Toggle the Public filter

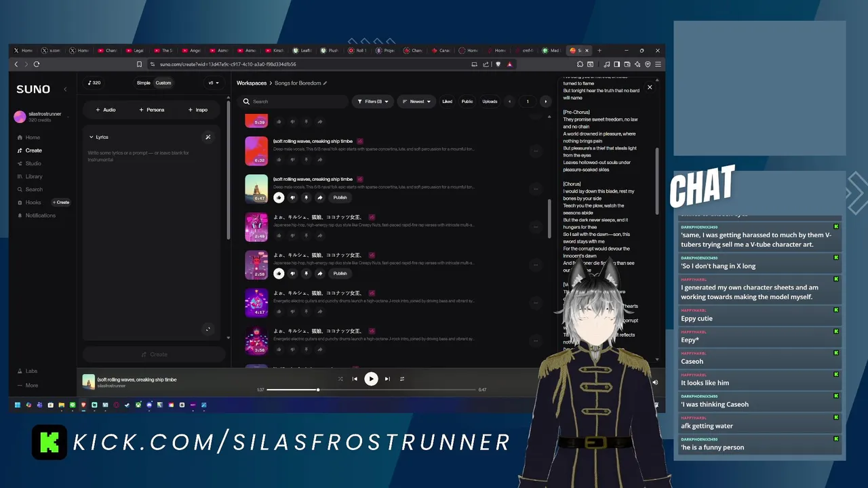point(467,102)
